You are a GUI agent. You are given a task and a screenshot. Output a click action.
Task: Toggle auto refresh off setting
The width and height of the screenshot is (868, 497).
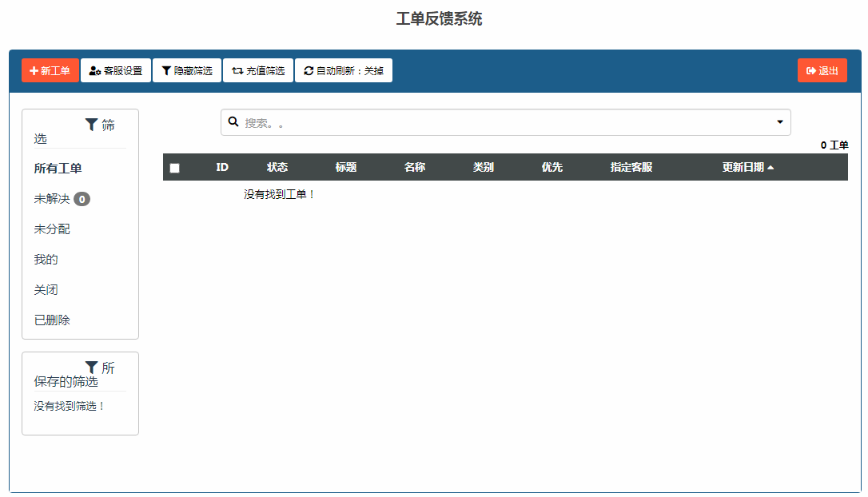[x=344, y=70]
